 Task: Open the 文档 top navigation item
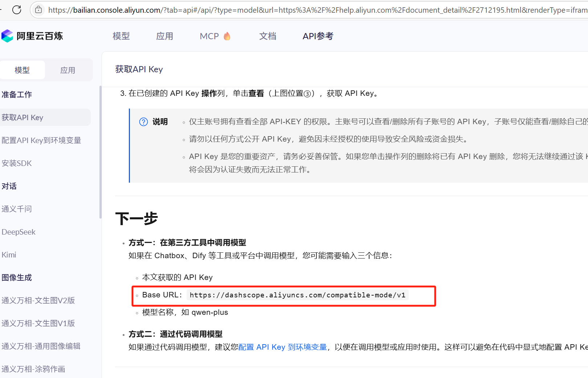click(268, 36)
